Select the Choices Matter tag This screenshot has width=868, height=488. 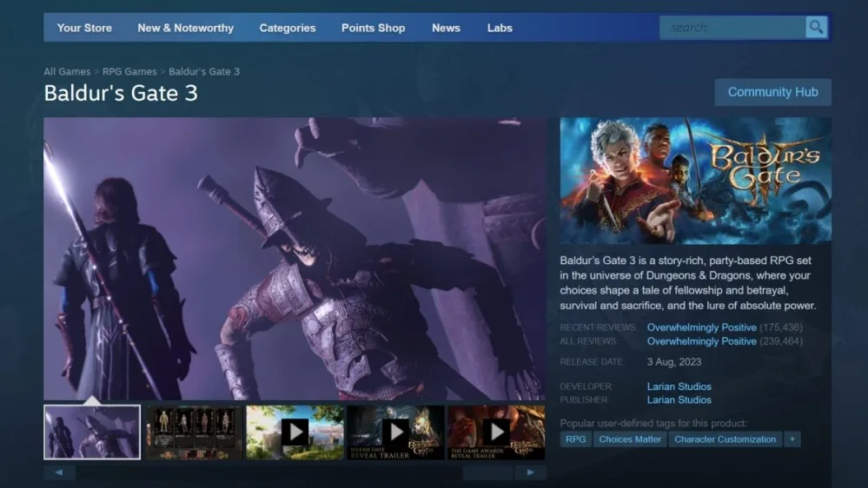coord(630,439)
